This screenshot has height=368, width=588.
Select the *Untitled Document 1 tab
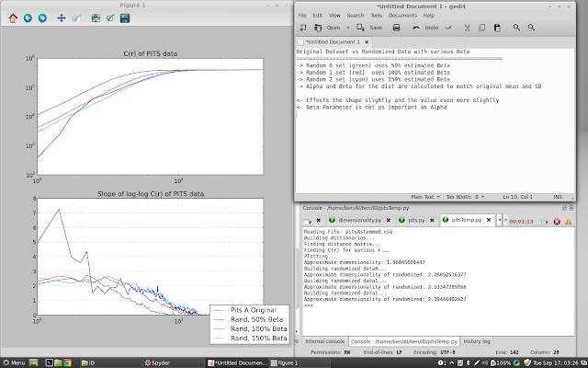tap(333, 42)
